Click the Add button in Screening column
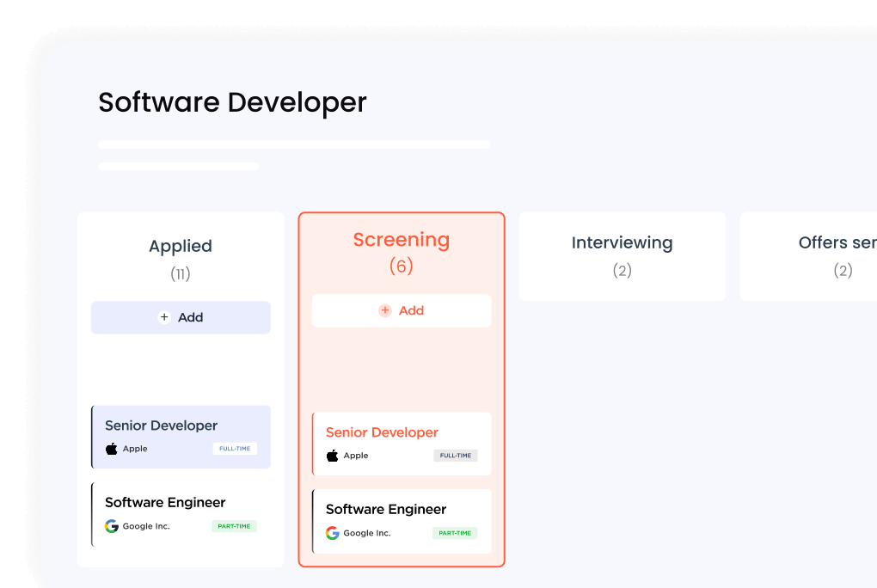Screen dimensions: 877x588 pyautogui.click(x=402, y=310)
